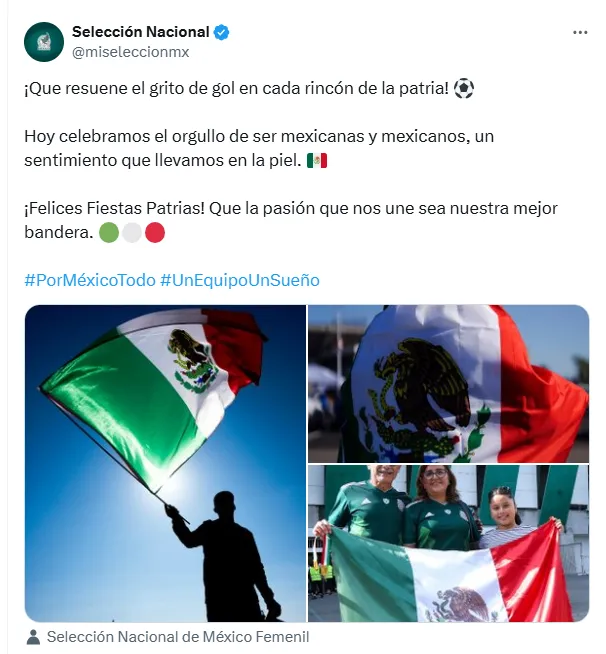Open the Selección Nacional display name
The image size is (606, 654).
pyautogui.click(x=141, y=32)
